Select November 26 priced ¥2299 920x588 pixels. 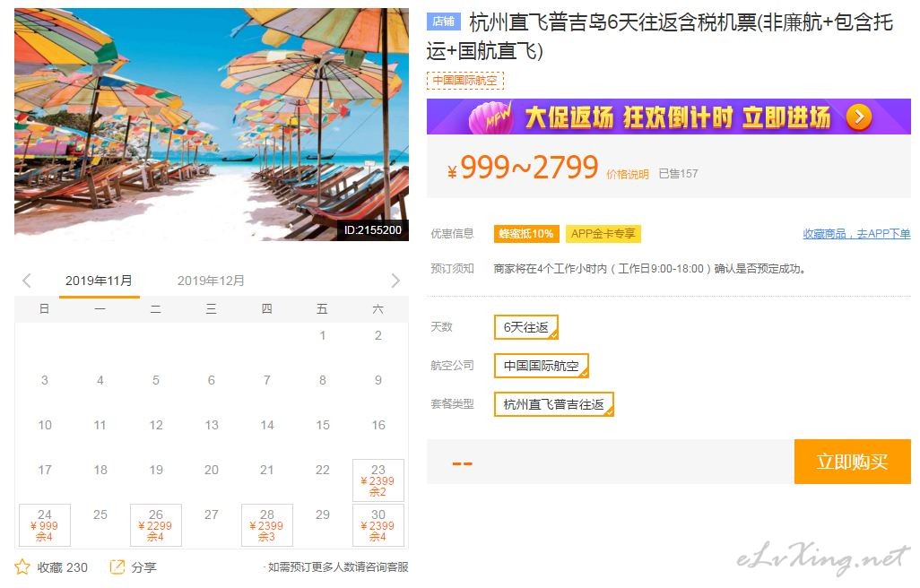(155, 524)
